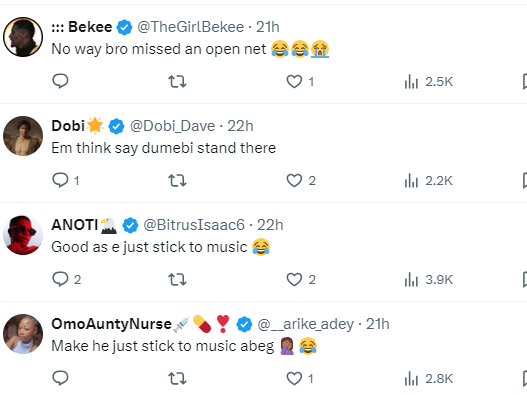Like Dobi_Dave's tweet

coord(301,181)
